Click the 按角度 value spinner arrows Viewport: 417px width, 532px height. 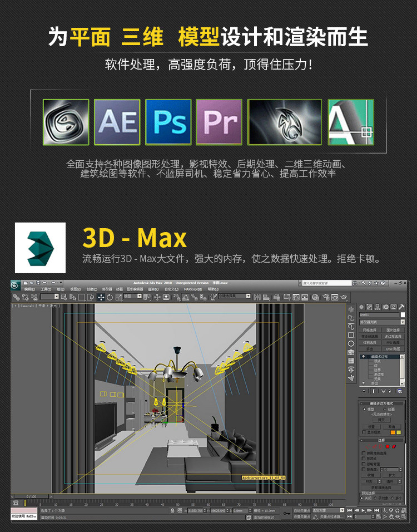point(401,470)
